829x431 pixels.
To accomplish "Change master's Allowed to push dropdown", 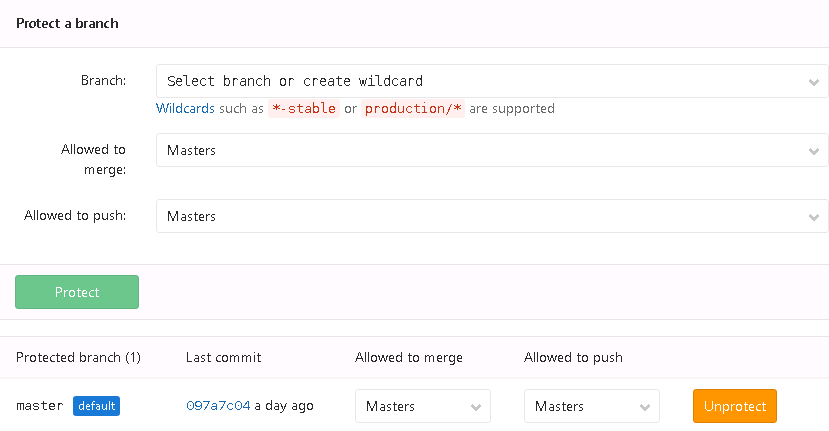I will (592, 406).
